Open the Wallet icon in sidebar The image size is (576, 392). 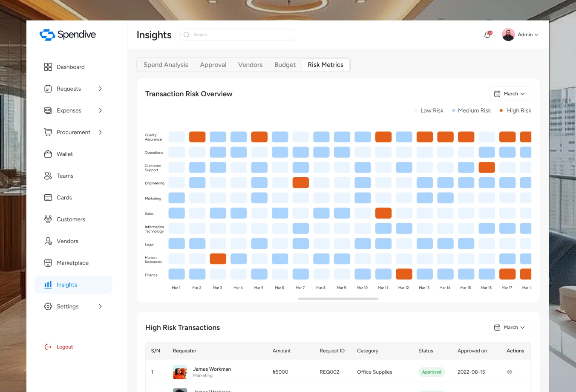(x=48, y=154)
